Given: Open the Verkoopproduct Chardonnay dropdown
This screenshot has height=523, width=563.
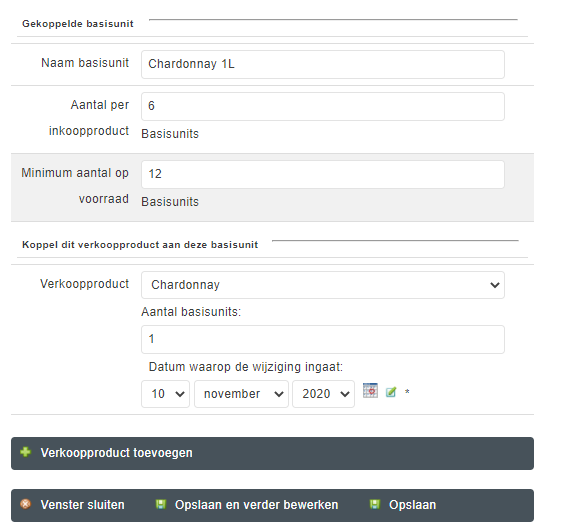Looking at the screenshot, I should pyautogui.click(x=322, y=285).
